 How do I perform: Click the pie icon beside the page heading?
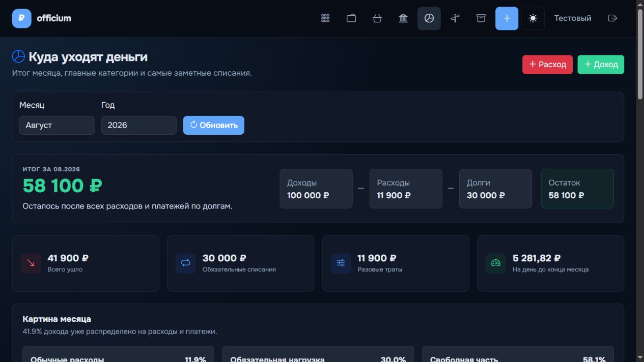point(18,56)
